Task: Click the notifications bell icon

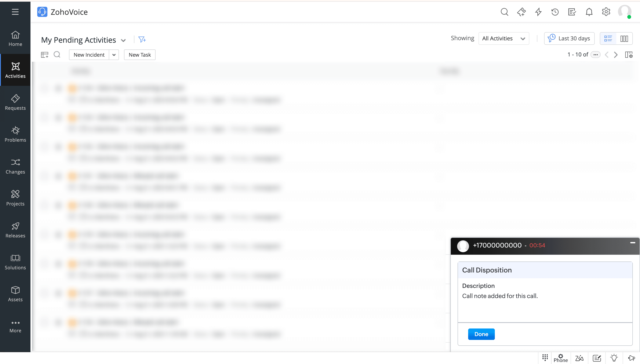Action: (x=589, y=12)
